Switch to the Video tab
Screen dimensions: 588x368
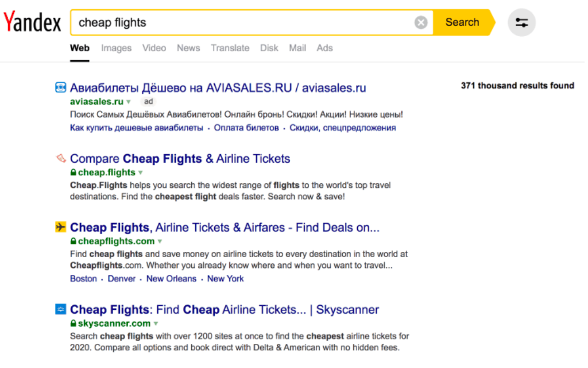[x=154, y=48]
